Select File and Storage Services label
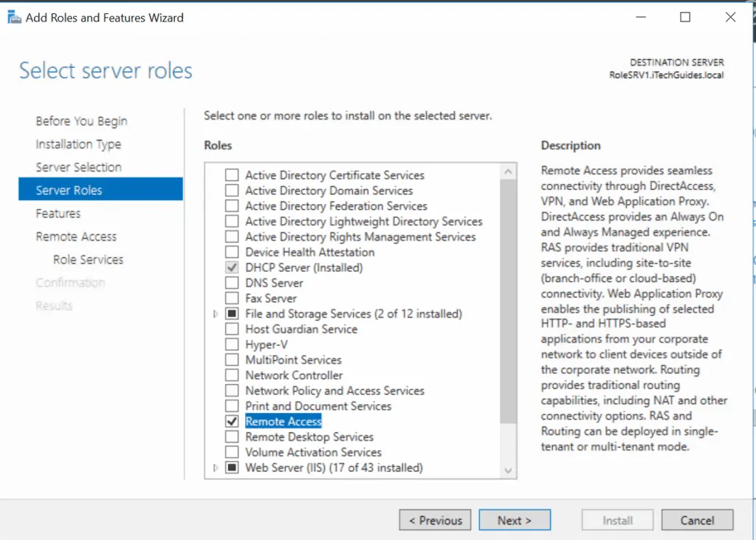This screenshot has height=540, width=756. pyautogui.click(x=354, y=314)
